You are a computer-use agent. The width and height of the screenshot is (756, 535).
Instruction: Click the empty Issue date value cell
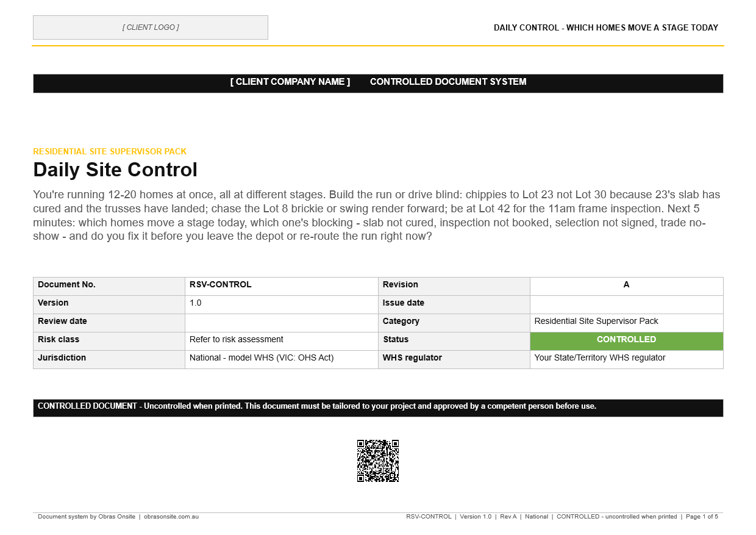pos(626,304)
